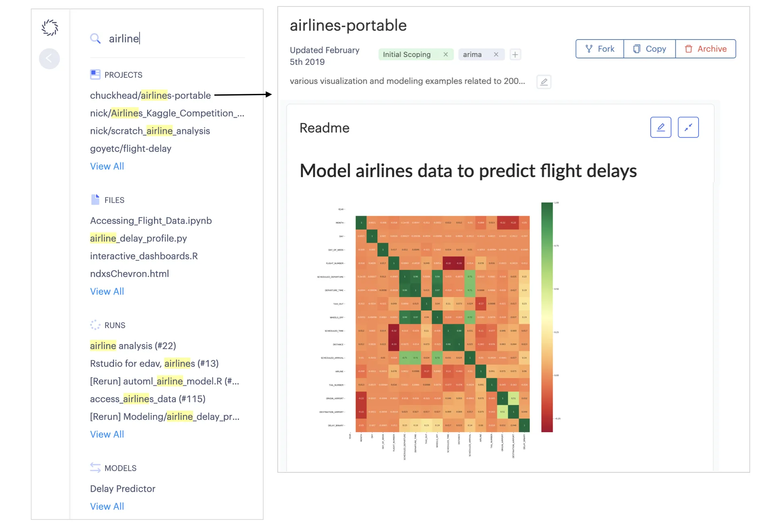Image resolution: width=782 pixels, height=532 pixels.
Task: Remove the Initial Scoping tag
Action: [x=445, y=54]
